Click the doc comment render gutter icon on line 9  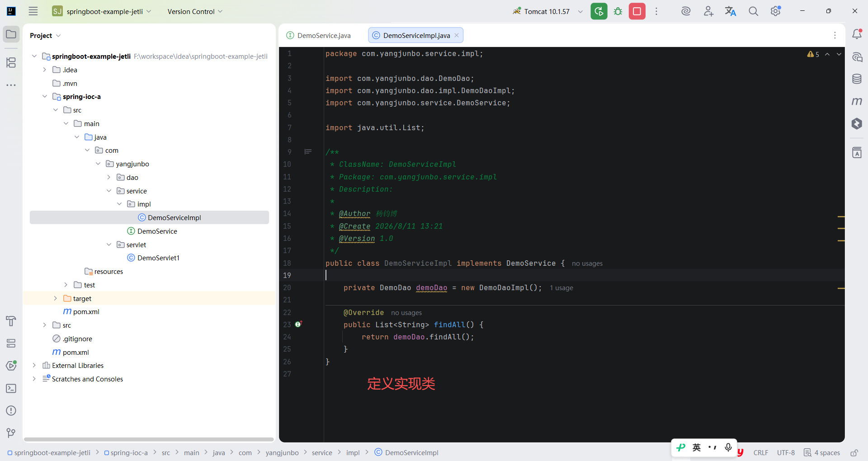(308, 152)
